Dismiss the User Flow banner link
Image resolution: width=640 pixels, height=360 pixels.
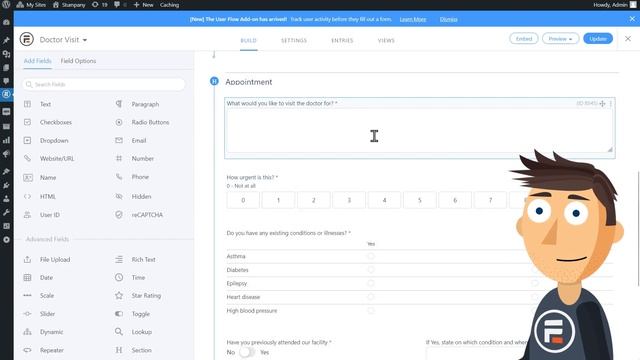[449, 19]
